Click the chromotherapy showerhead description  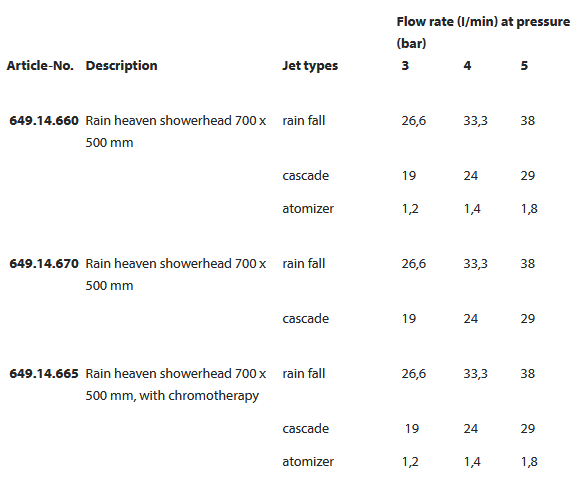(175, 385)
